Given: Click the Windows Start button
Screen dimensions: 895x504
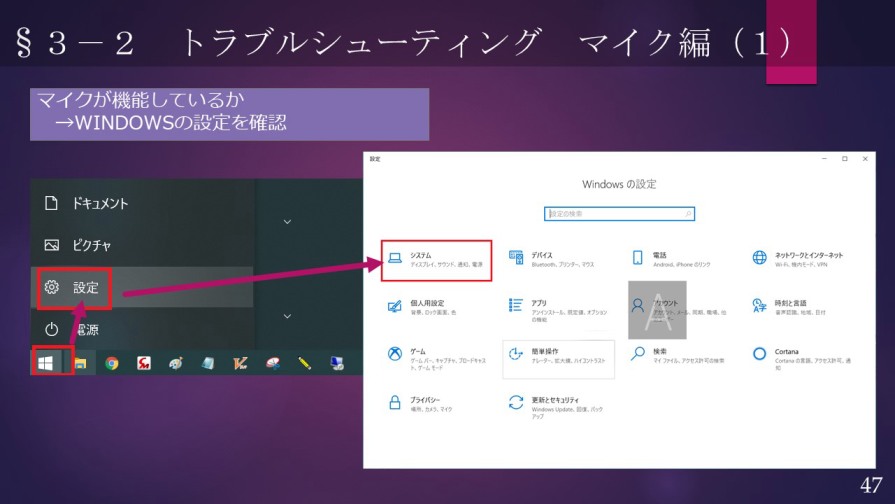Looking at the screenshot, I should tap(46, 362).
